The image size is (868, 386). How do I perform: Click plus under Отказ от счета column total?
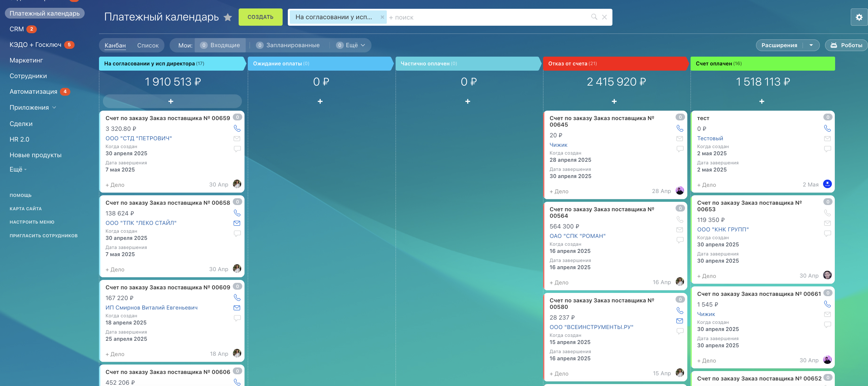pyautogui.click(x=614, y=102)
